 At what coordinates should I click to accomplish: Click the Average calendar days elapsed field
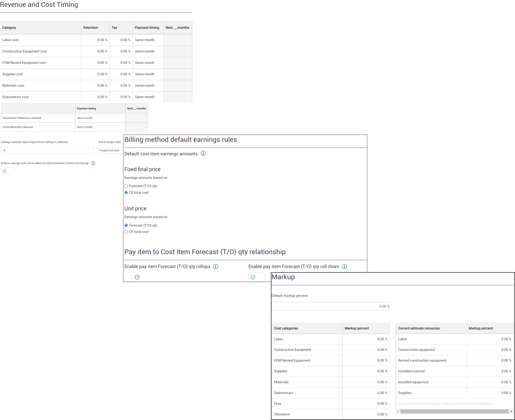pos(47,150)
